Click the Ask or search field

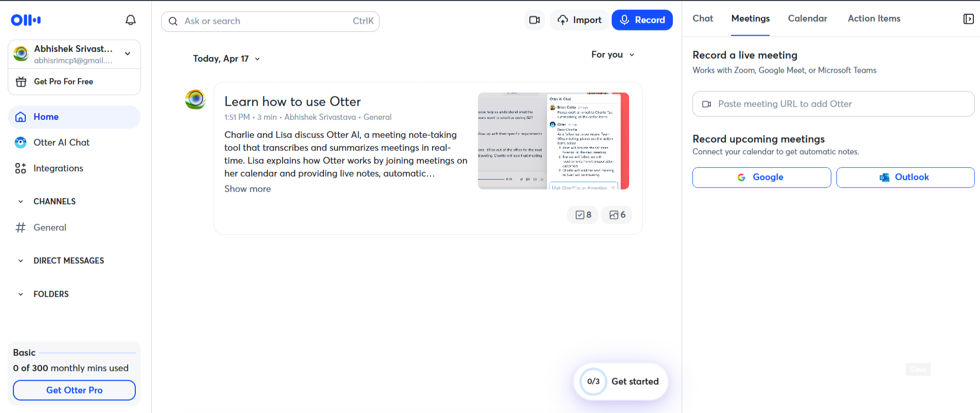pyautogui.click(x=270, y=21)
